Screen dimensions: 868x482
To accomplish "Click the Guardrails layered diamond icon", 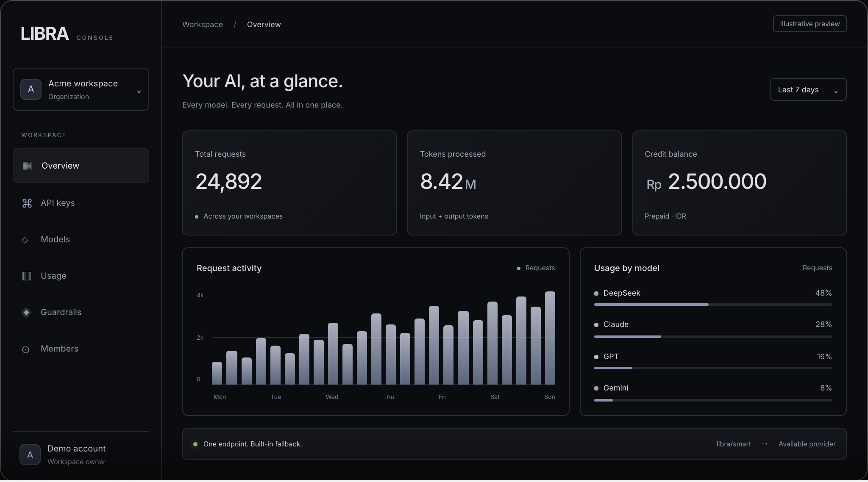I will point(26,313).
